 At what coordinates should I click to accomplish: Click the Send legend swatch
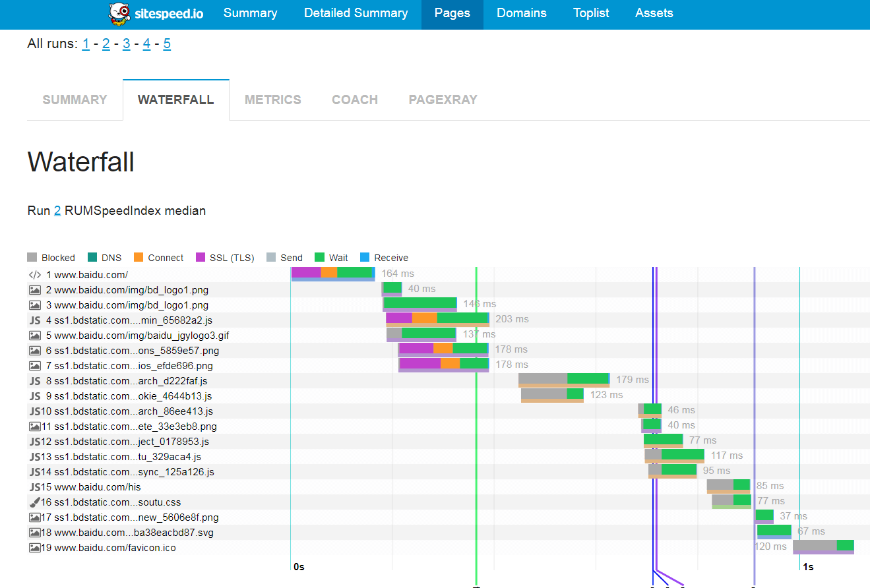coord(271,258)
